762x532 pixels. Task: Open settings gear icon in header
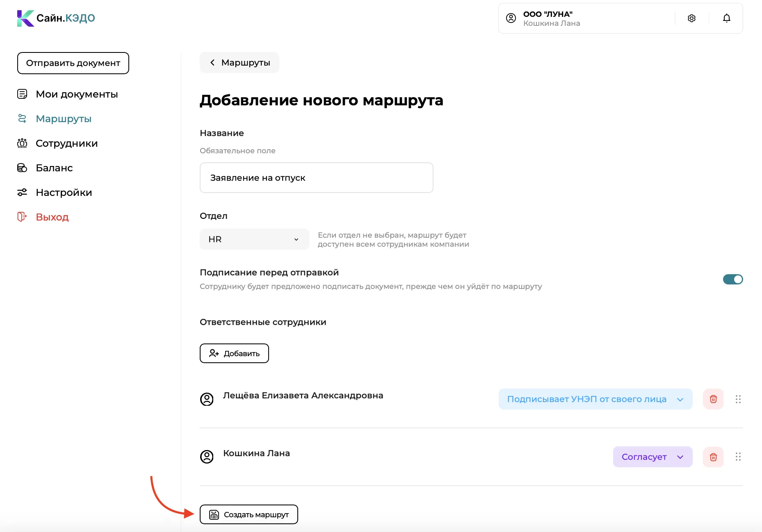(x=691, y=18)
